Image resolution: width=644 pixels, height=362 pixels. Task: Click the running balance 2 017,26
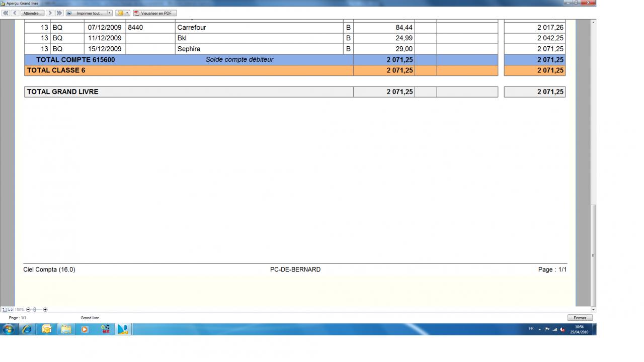550,28
